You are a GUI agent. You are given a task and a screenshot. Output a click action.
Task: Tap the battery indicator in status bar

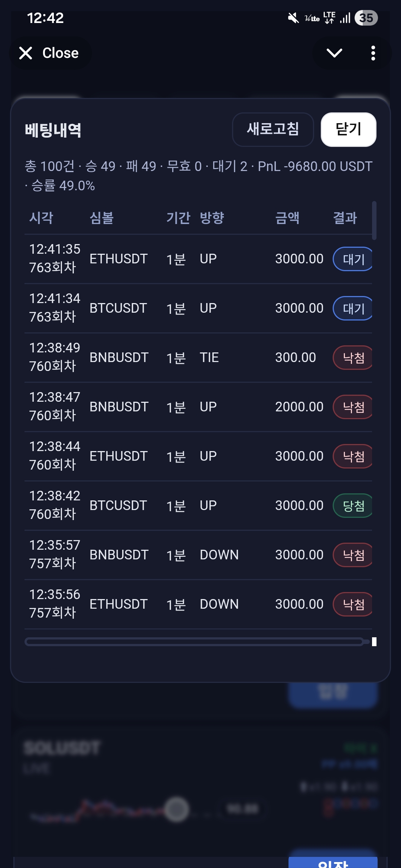pyautogui.click(x=366, y=18)
